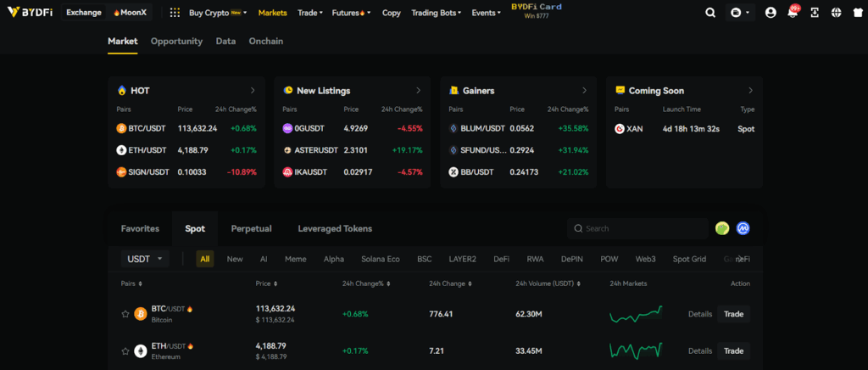Click the BYDFi logo
868x370 pixels.
pos(29,13)
